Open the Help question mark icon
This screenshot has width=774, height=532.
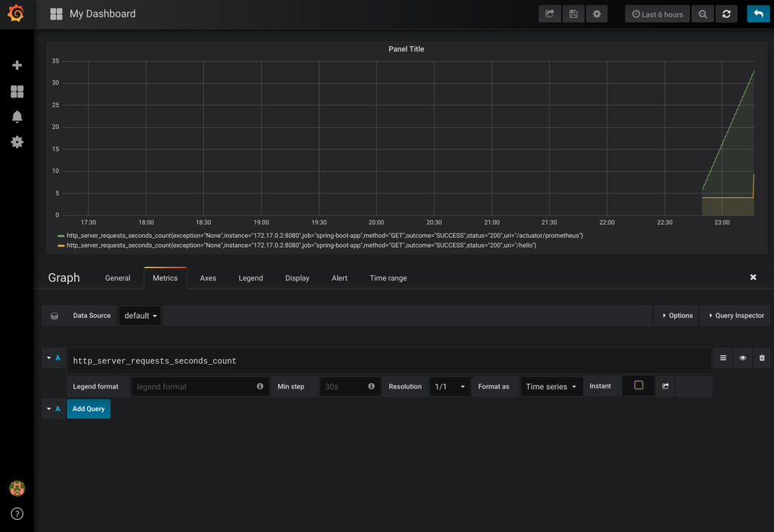pyautogui.click(x=17, y=514)
